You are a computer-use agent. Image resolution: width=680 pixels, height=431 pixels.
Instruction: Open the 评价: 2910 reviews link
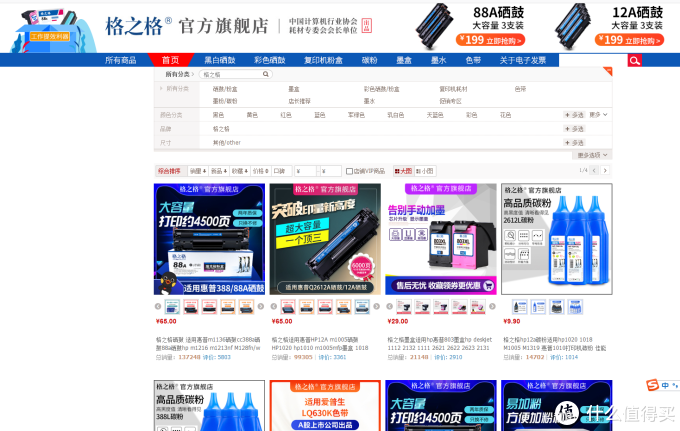[448, 357]
